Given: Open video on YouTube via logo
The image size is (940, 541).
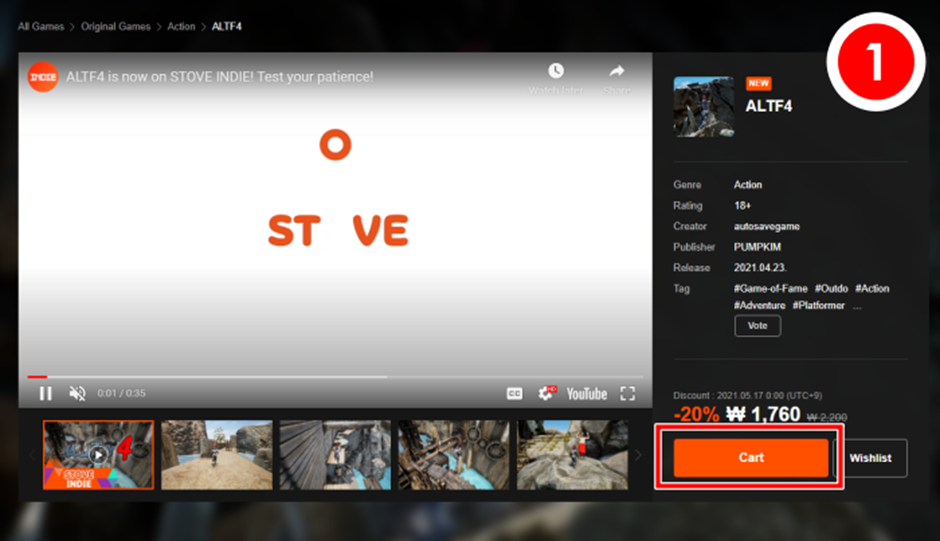Looking at the screenshot, I should (x=587, y=393).
